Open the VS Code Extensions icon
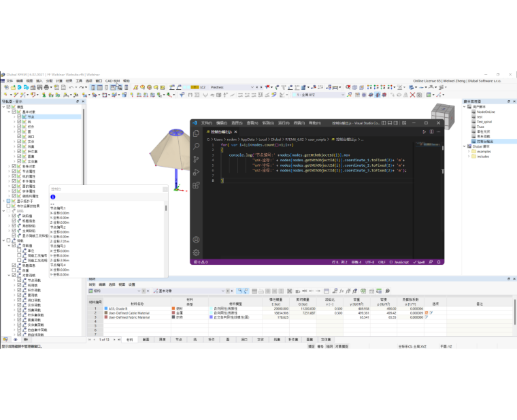The image size is (517, 420). click(x=196, y=185)
